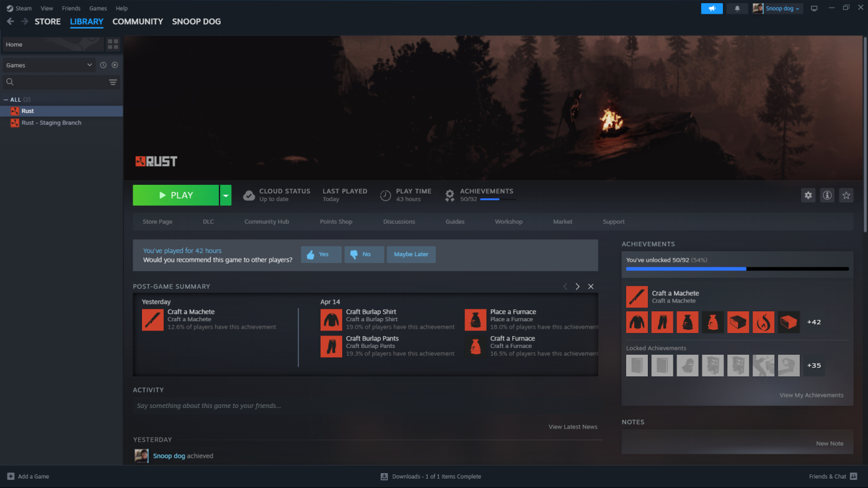Choose Maybe Later for recommendation
This screenshot has height=488, width=868.
tap(411, 254)
